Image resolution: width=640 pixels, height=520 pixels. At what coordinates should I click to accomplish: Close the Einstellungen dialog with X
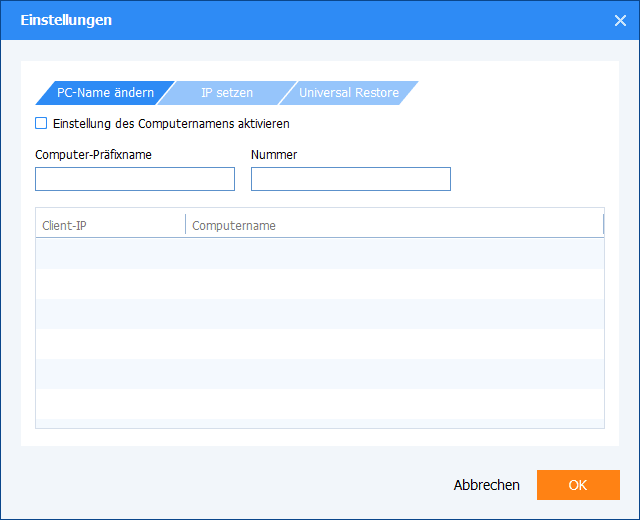620,21
